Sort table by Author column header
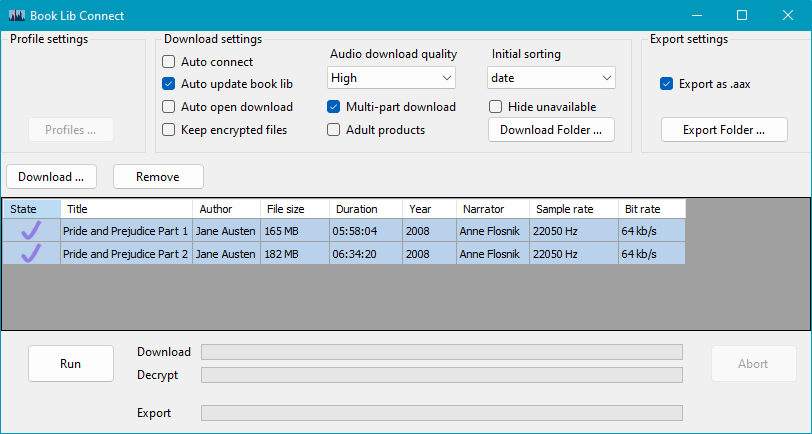The image size is (812, 434). pos(226,209)
